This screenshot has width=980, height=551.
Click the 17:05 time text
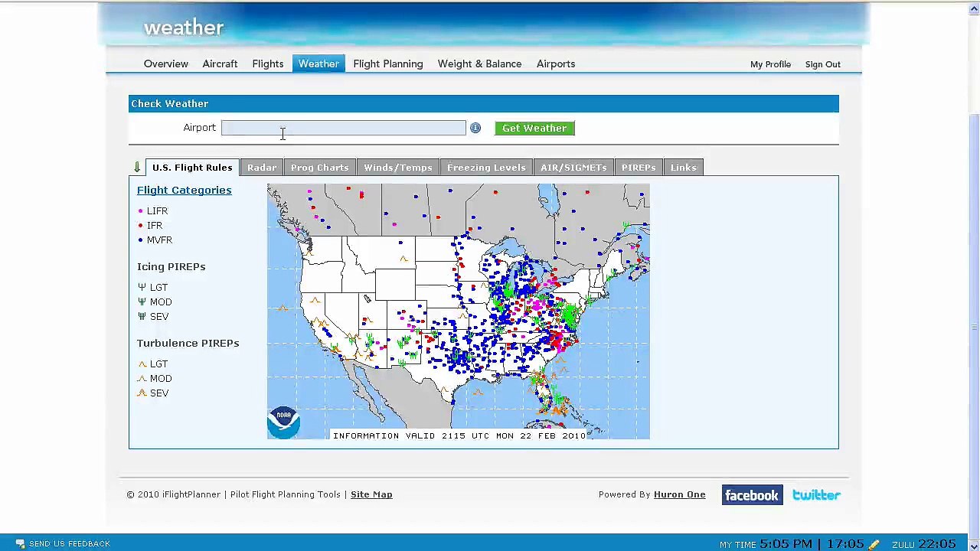[844, 543]
